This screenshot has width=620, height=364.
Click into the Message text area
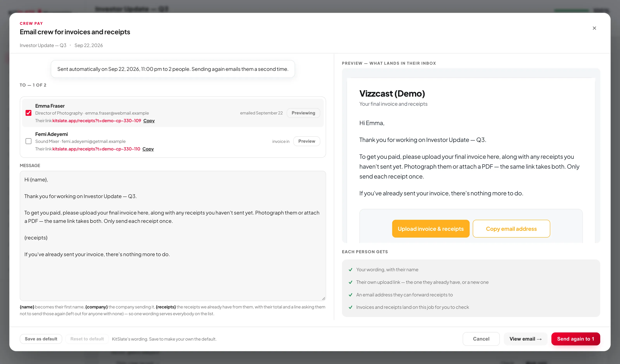[173, 236]
